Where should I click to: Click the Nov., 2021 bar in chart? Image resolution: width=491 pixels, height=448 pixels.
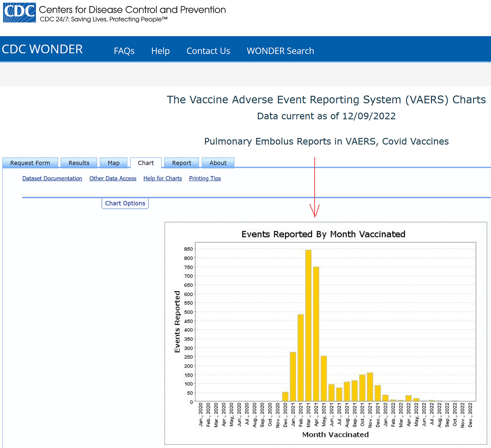point(370,387)
